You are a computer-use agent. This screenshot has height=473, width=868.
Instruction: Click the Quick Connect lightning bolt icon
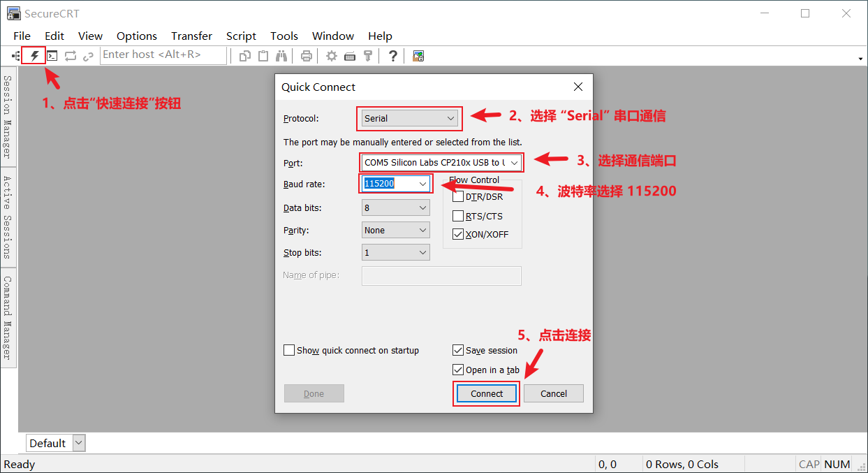pyautogui.click(x=34, y=56)
